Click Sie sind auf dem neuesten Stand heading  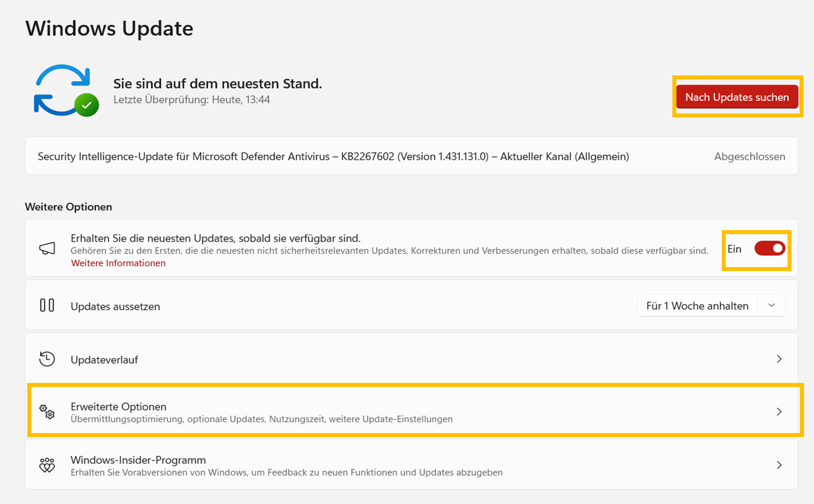point(217,83)
